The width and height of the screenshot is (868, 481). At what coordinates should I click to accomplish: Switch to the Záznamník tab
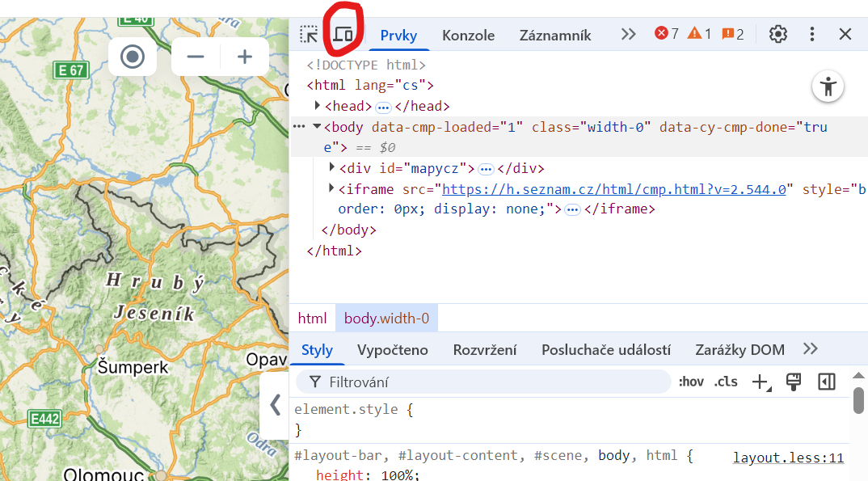click(x=555, y=36)
